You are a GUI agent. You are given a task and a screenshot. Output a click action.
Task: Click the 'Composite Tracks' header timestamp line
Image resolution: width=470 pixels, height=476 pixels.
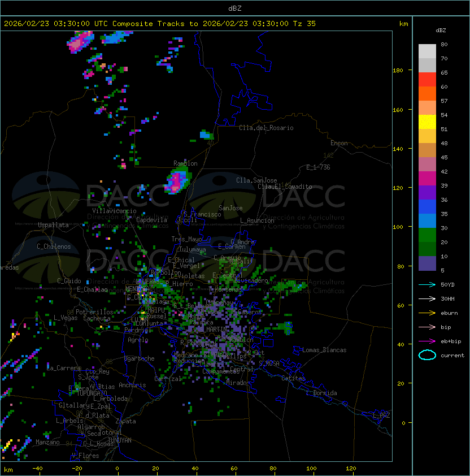pyautogui.click(x=160, y=24)
